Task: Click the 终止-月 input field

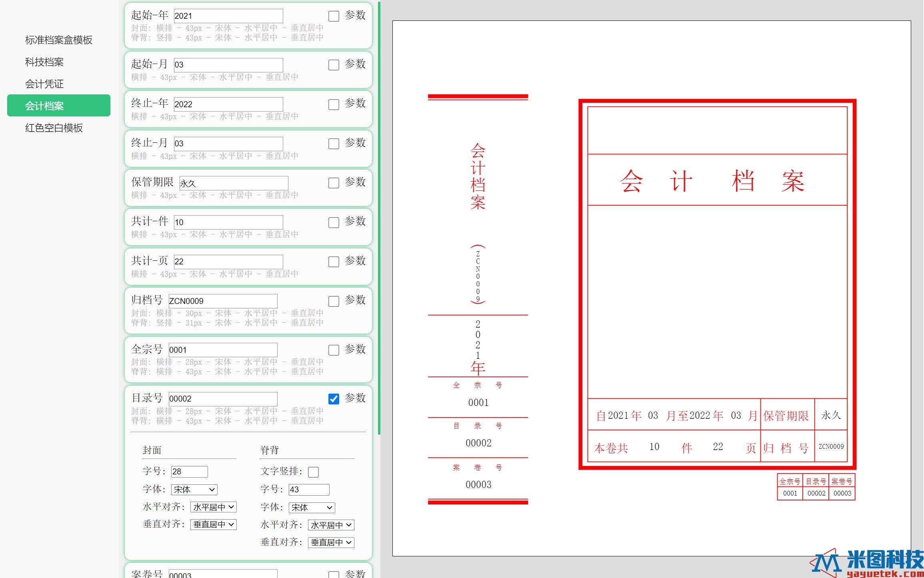Action: coord(228,144)
